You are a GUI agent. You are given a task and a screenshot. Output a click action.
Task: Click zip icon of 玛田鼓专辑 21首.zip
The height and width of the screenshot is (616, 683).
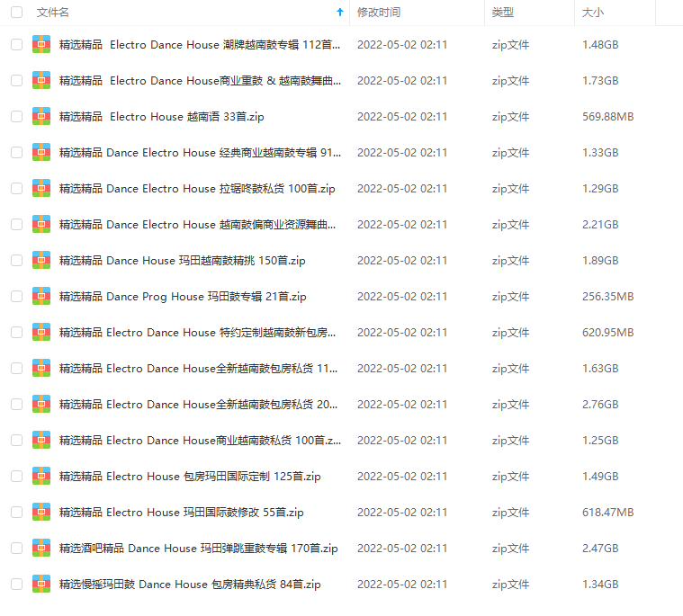click(41, 296)
